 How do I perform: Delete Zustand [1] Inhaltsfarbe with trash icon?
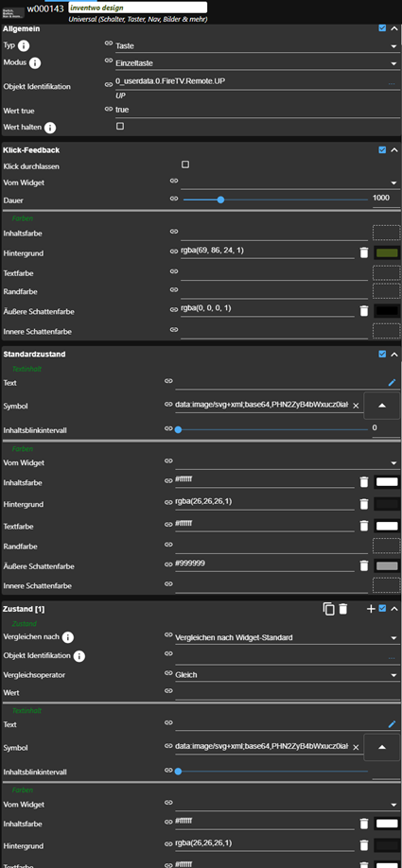click(364, 824)
